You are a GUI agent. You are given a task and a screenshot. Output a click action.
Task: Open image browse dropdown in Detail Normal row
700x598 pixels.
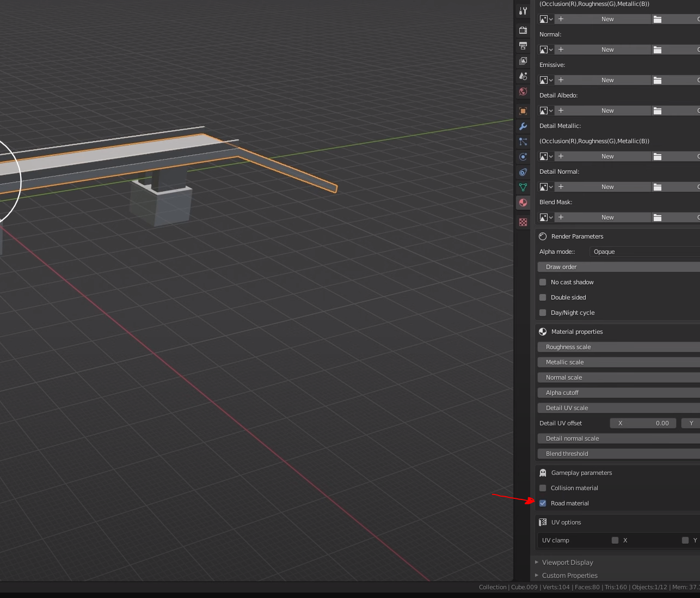click(546, 187)
